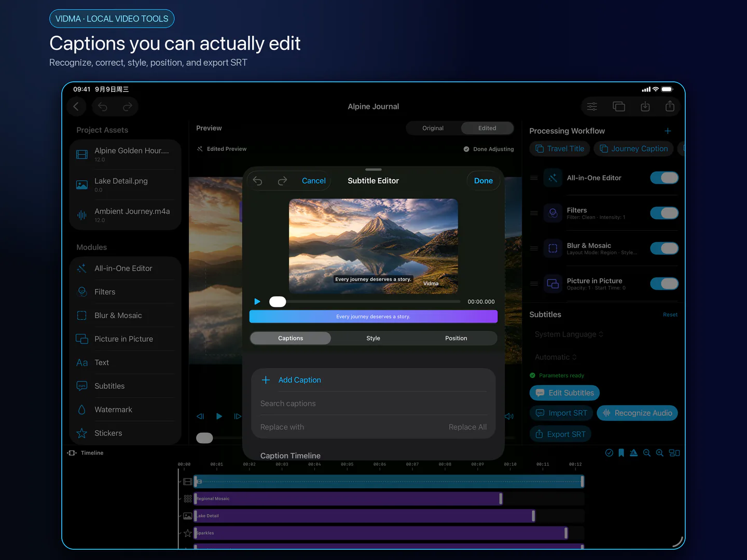This screenshot has width=747, height=560.
Task: Select the Subtitles module
Action: point(125,386)
